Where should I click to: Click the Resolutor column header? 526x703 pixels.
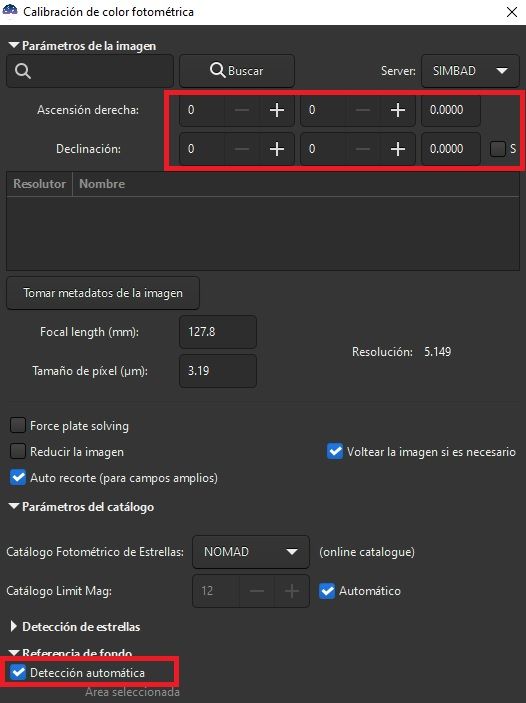[39, 184]
